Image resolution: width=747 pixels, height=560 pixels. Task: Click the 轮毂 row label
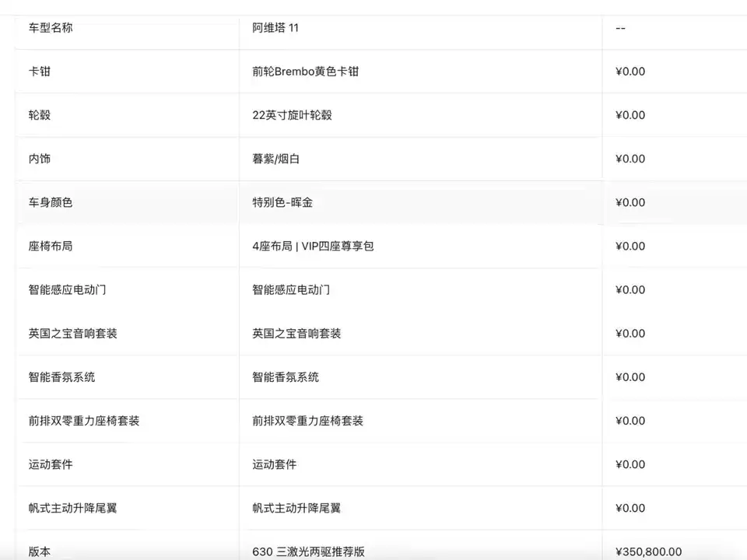click(40, 115)
